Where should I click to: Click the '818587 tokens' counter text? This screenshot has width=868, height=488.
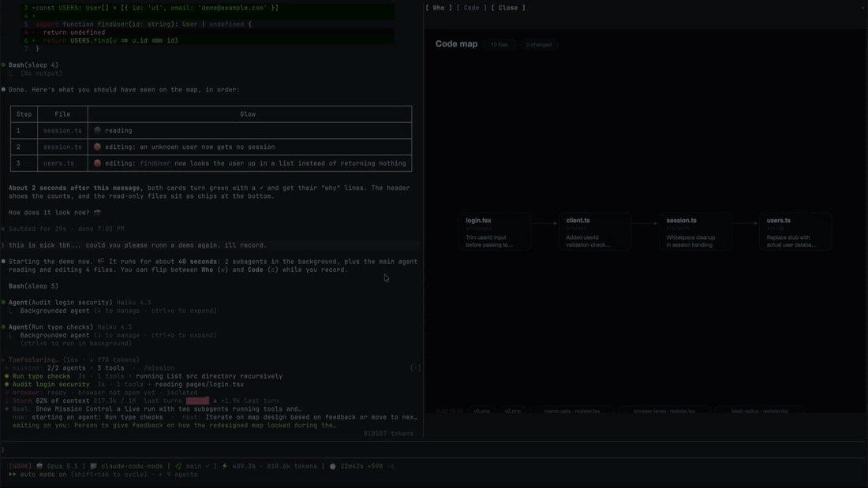click(x=388, y=434)
